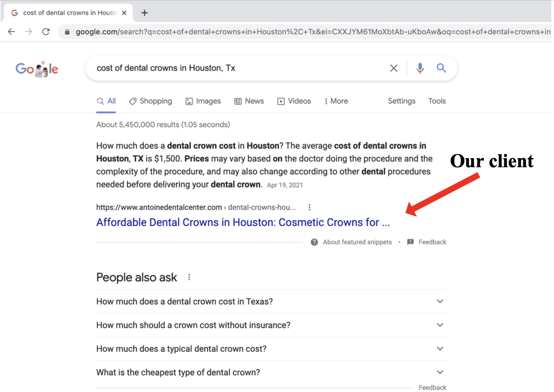Open 'About featured snippets' link
The width and height of the screenshot is (554, 392).
[x=357, y=242]
